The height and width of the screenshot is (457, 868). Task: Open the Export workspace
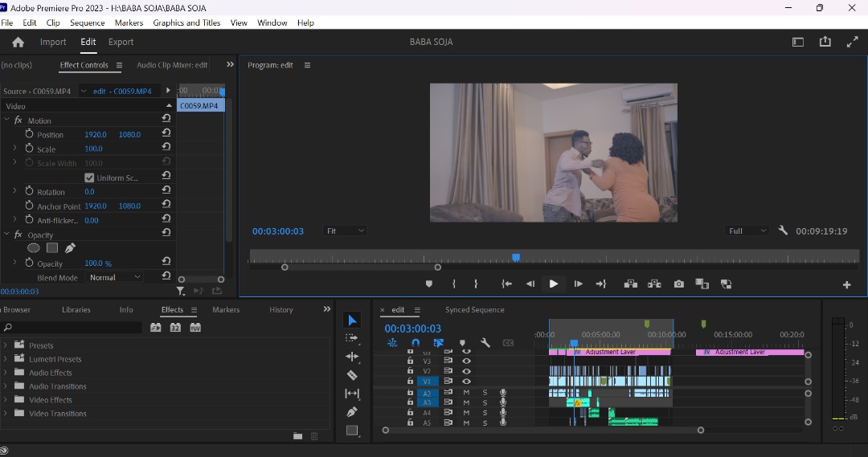point(121,42)
